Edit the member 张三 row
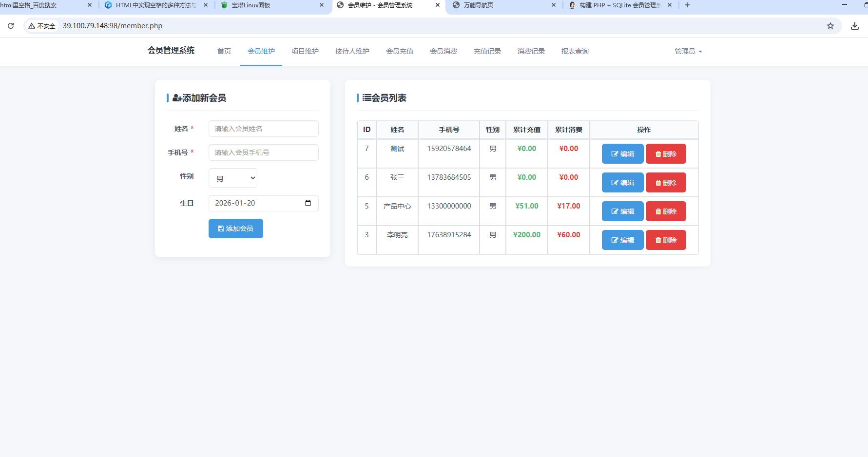The width and height of the screenshot is (868, 457). pos(622,183)
